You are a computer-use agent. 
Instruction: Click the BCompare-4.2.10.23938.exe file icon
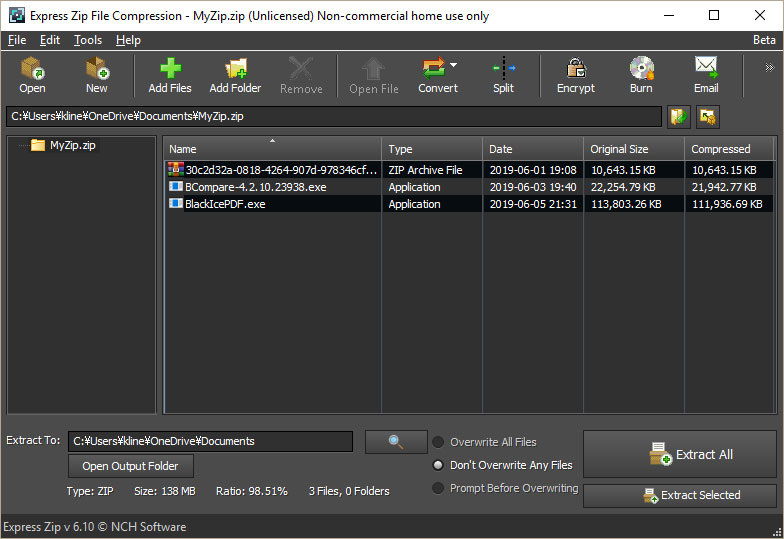(176, 186)
